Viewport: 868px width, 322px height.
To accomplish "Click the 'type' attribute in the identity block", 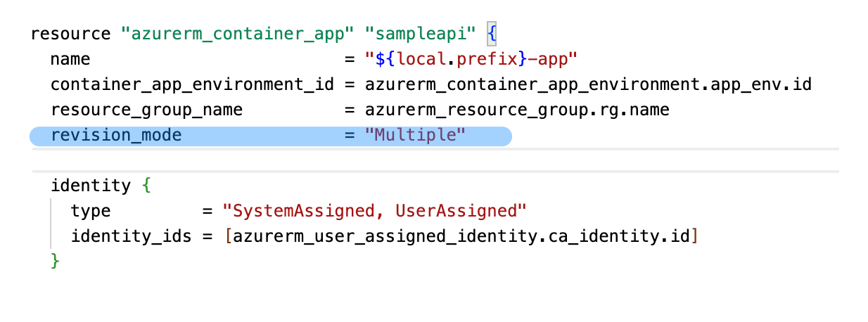I will click(91, 212).
